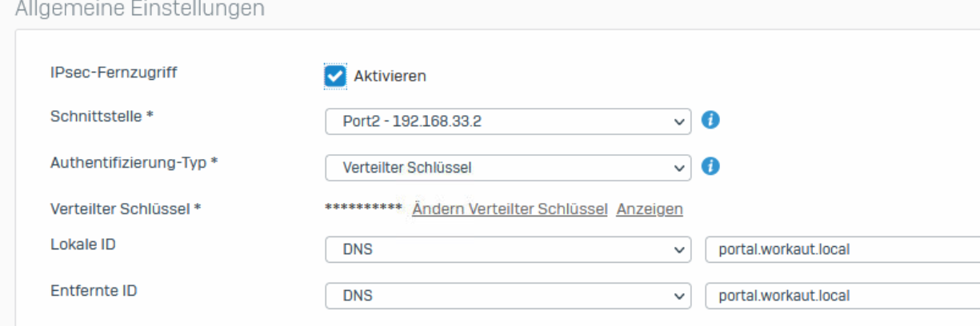
Task: Open the Schnittstelle dropdown showing Port2
Action: [x=507, y=122]
